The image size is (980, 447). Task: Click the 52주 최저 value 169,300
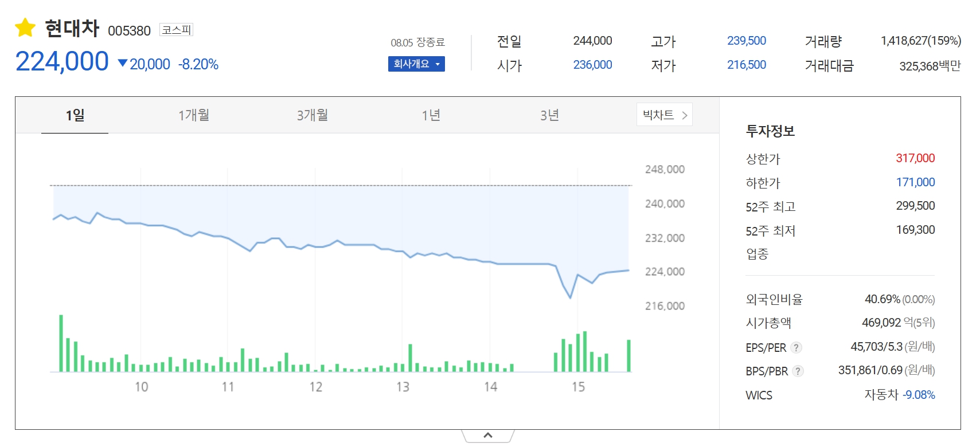coord(915,230)
